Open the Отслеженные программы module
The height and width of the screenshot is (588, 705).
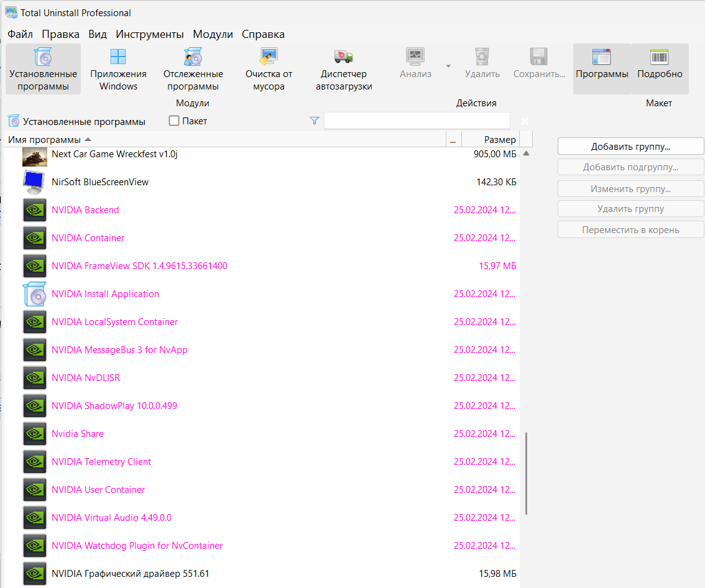[193, 69]
